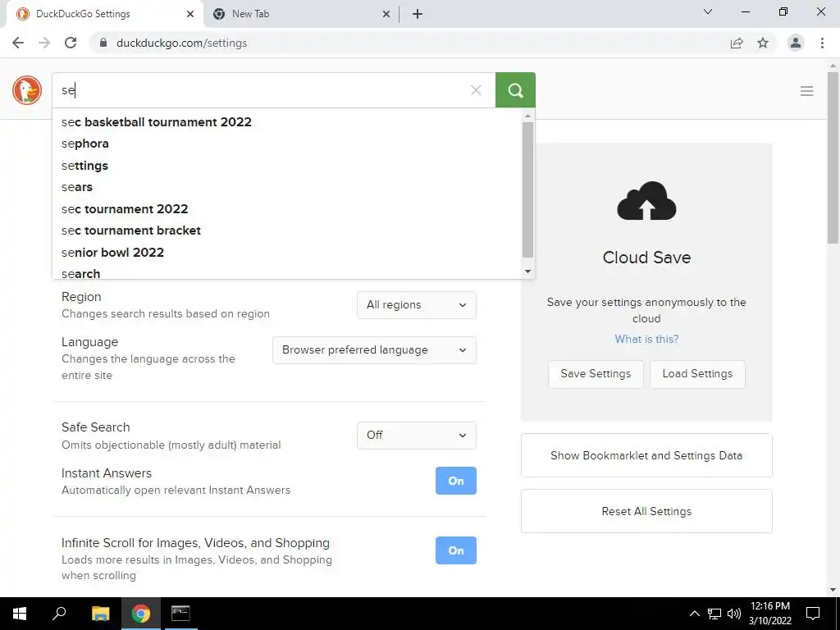Open the Chrome three-dot menu
840x630 pixels.
(x=822, y=43)
